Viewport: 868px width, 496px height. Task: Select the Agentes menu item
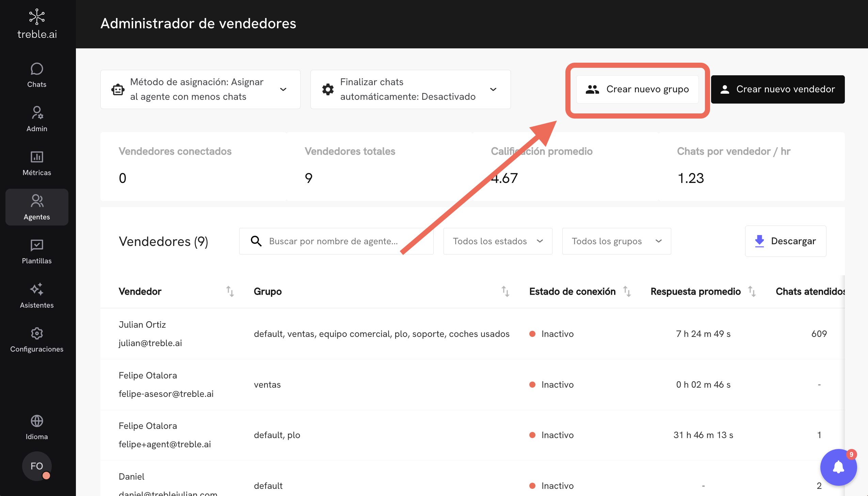pyautogui.click(x=37, y=207)
